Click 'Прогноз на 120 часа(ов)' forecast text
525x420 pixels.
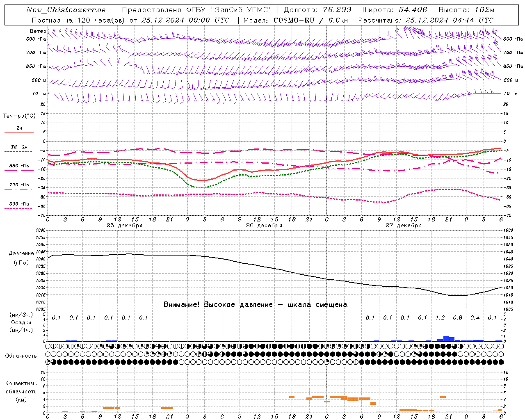(79, 20)
